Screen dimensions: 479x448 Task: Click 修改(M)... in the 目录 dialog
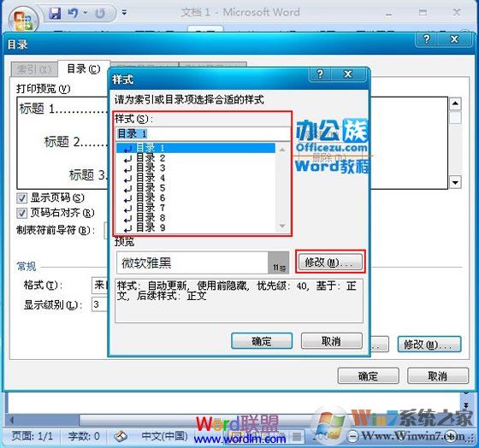[x=429, y=345]
